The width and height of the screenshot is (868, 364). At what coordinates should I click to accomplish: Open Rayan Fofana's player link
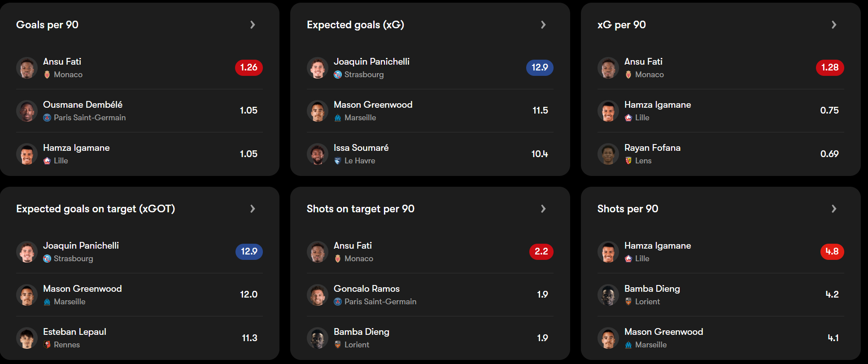[652, 148]
